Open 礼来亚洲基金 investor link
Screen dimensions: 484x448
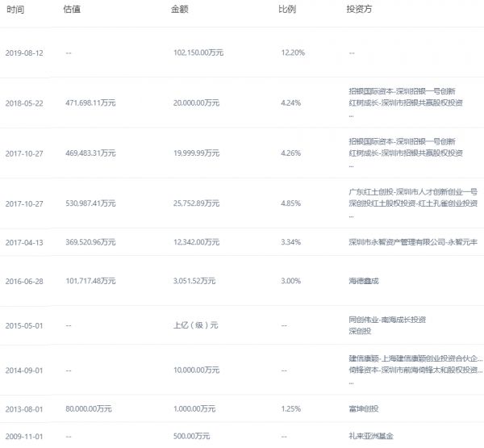(x=371, y=436)
